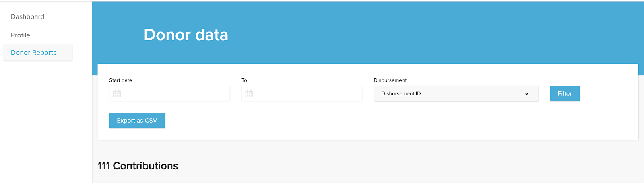Select the 'Disbursement ID' placeholder text
This screenshot has height=183, width=644.
point(401,94)
